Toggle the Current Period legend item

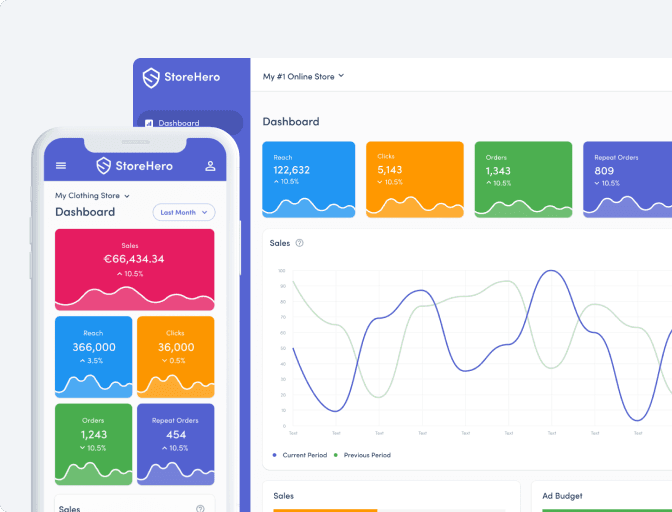[x=300, y=455]
